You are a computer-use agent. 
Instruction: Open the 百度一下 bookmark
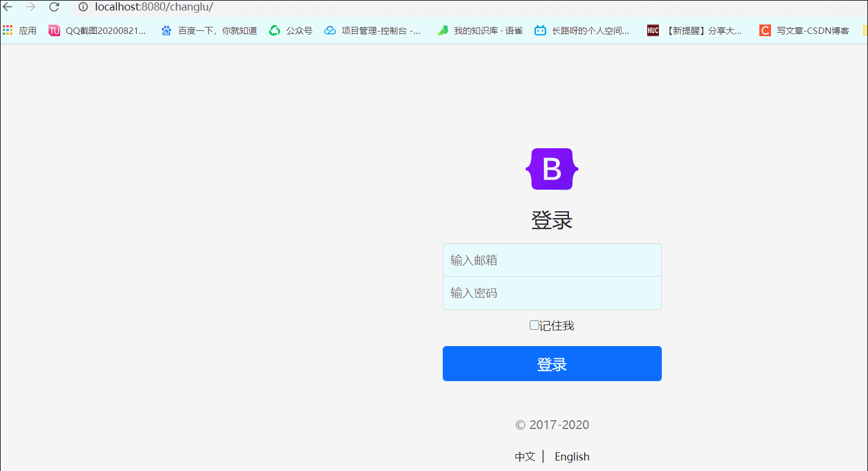[x=209, y=30]
